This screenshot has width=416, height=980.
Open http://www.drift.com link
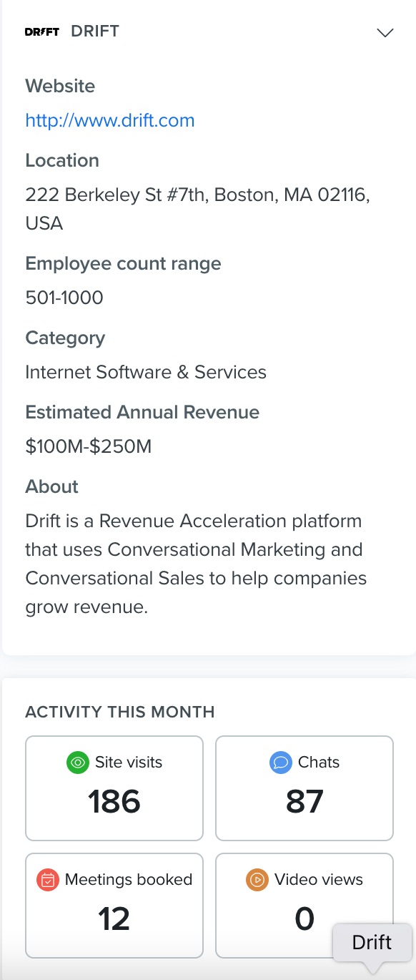tap(109, 120)
